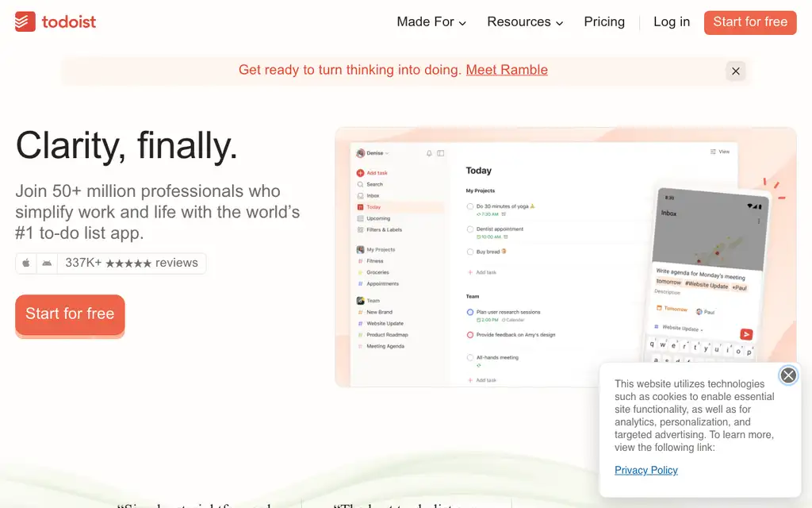The height and width of the screenshot is (508, 812).
Task: Click the Tomorrow due date chip on phone
Action: tap(672, 309)
